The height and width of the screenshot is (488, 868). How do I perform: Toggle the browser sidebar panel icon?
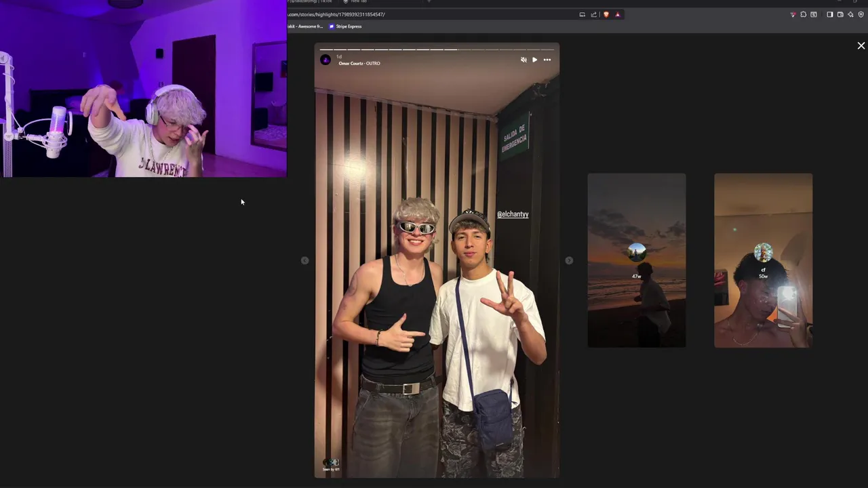(x=829, y=14)
